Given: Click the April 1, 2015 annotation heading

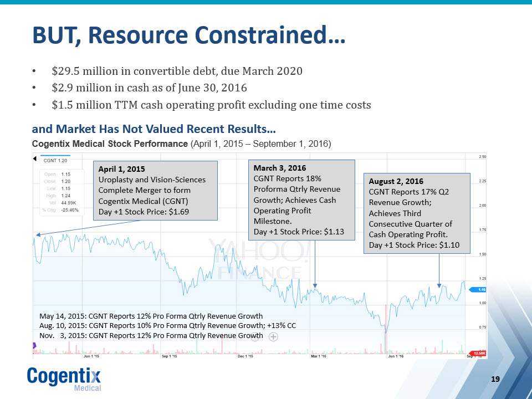Looking at the screenshot, I should click(121, 169).
